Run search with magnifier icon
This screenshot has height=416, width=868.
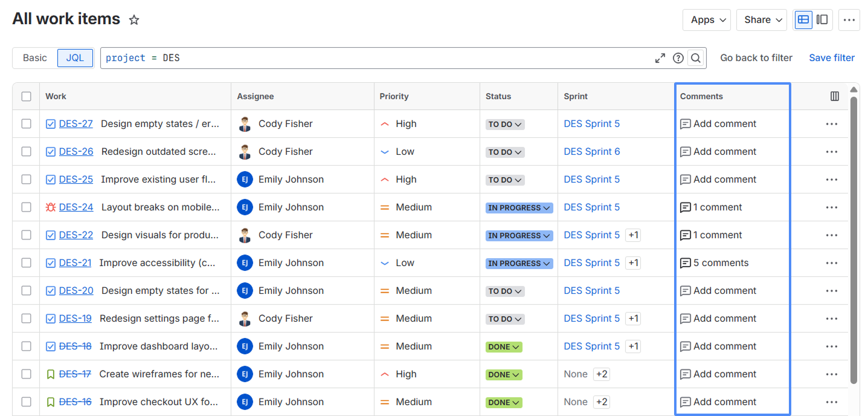pyautogui.click(x=696, y=58)
